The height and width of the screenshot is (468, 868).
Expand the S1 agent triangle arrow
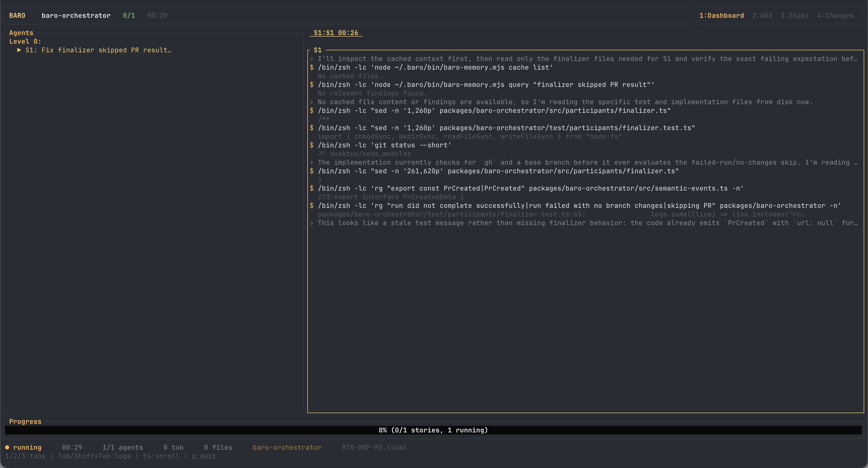tap(19, 50)
